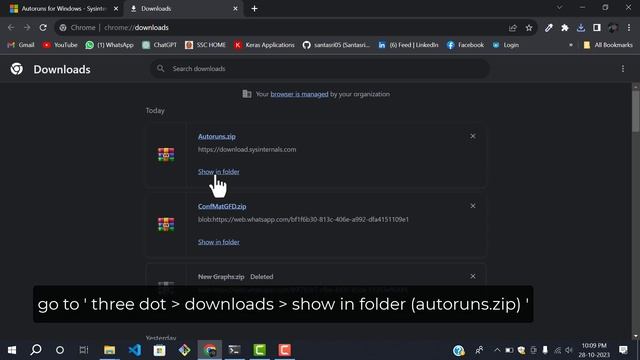Open the Extensions puzzle icon
The image size is (640, 360).
(x=565, y=28)
